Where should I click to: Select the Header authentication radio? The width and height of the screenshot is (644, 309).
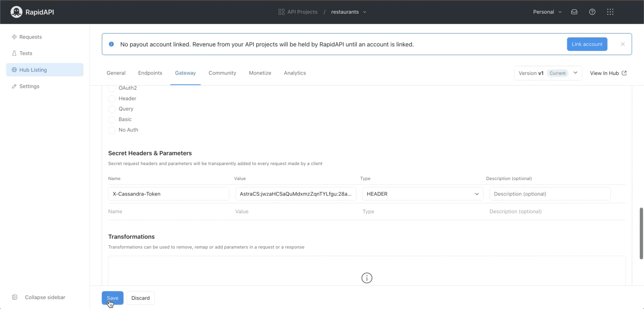(112, 99)
